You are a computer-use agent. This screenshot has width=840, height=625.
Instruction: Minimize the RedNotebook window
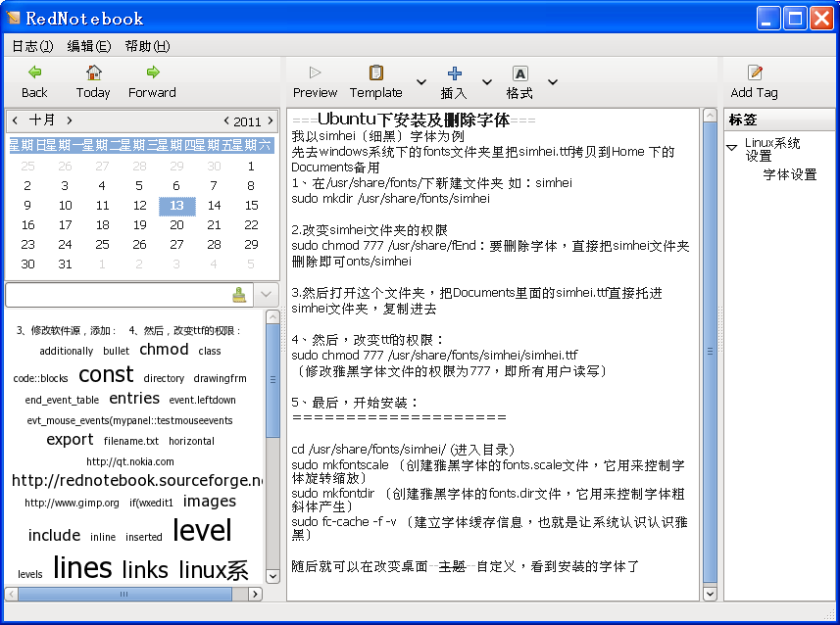[768, 19]
